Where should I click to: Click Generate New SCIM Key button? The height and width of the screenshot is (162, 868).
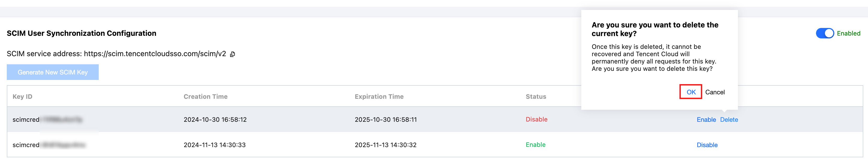pos(52,72)
